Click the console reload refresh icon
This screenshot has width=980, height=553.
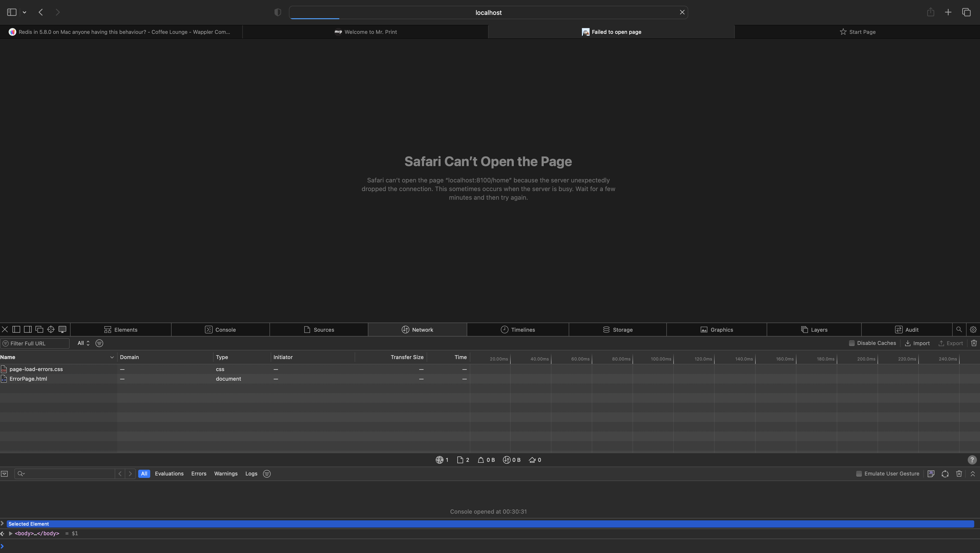click(945, 474)
